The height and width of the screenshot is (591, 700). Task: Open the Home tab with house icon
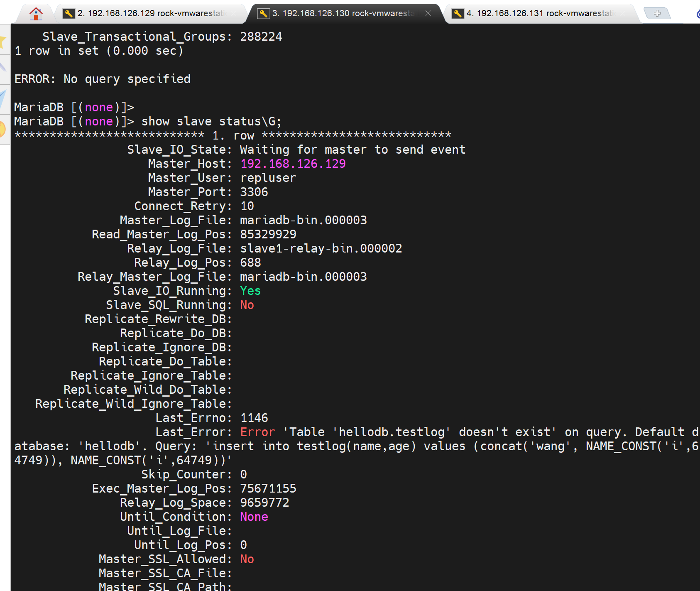pyautogui.click(x=36, y=14)
